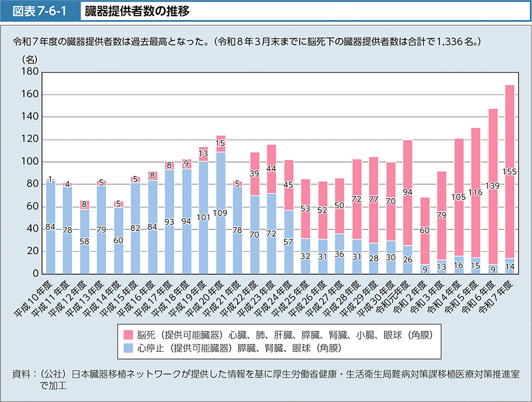The image size is (532, 402).
Task: Click the value 116 on 令和5年度 bar
Action: click(x=476, y=193)
